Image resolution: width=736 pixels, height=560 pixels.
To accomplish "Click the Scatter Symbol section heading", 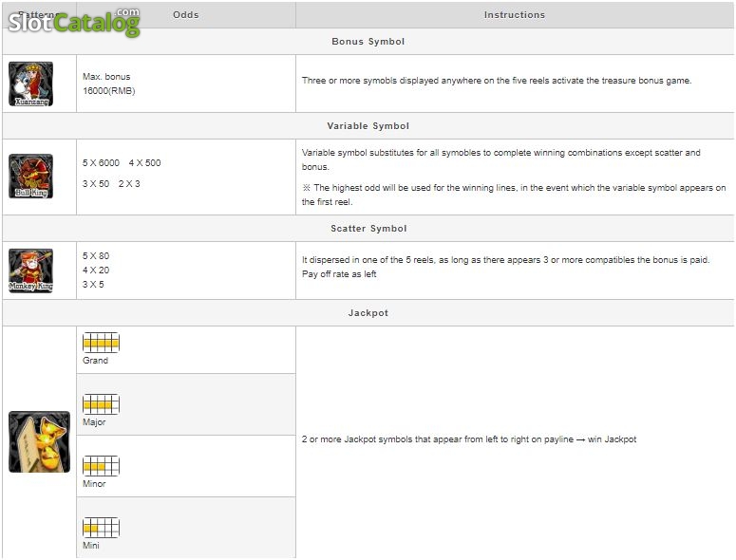I will click(x=368, y=229).
